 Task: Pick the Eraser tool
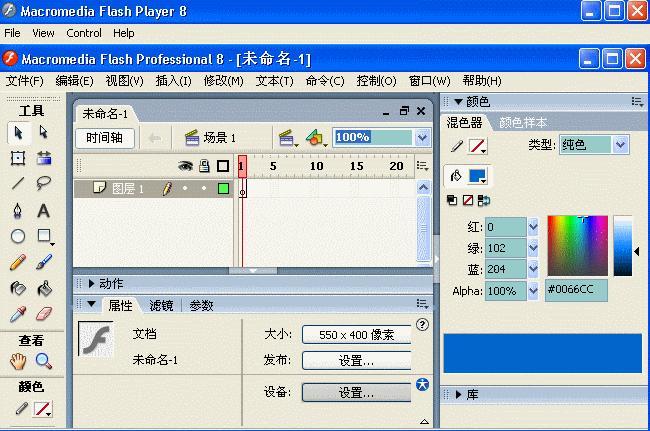point(44,314)
